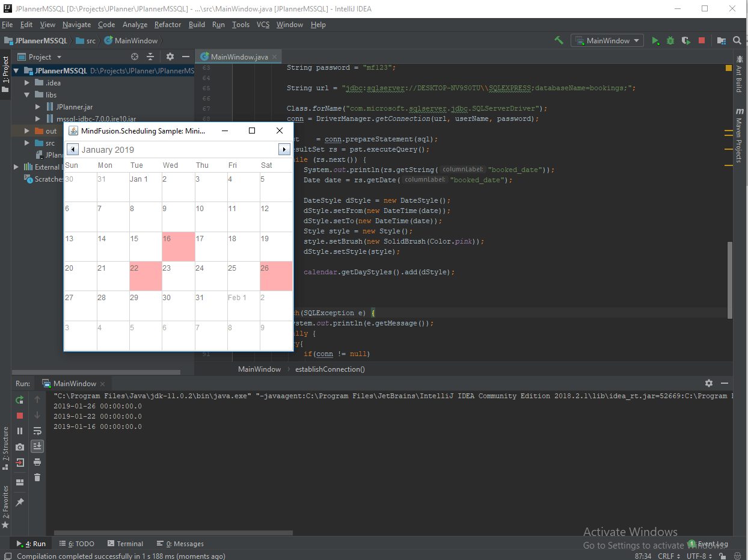Clear all console output with trash icon

(37, 478)
